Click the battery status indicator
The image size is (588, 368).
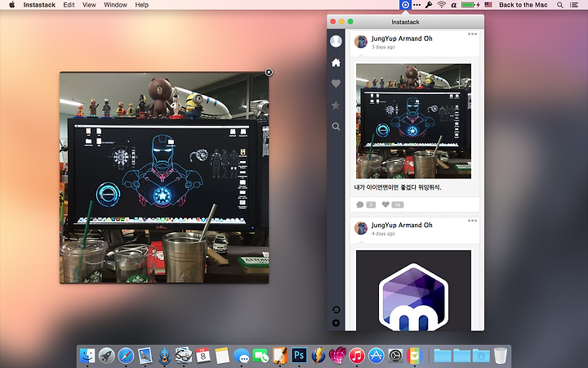(470, 5)
